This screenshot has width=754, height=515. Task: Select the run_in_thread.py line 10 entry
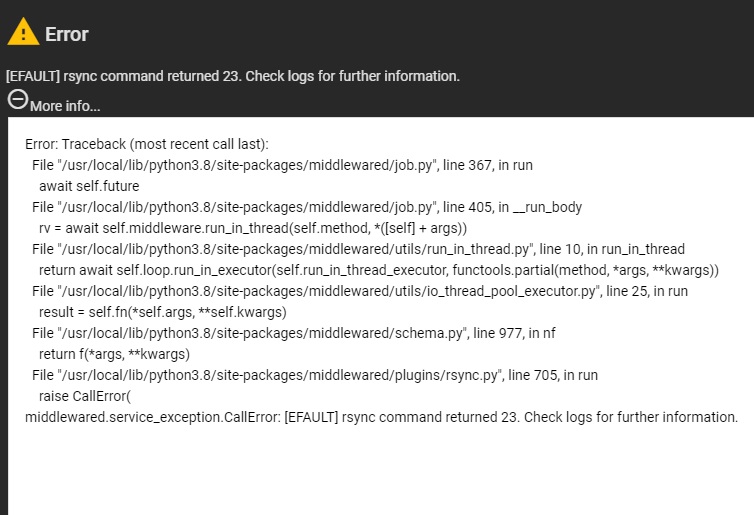coord(358,249)
